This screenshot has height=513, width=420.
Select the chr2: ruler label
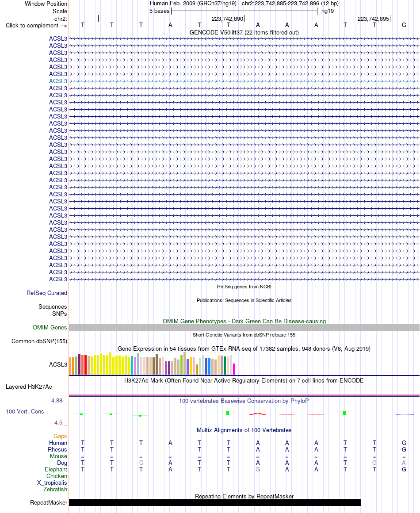(61, 19)
